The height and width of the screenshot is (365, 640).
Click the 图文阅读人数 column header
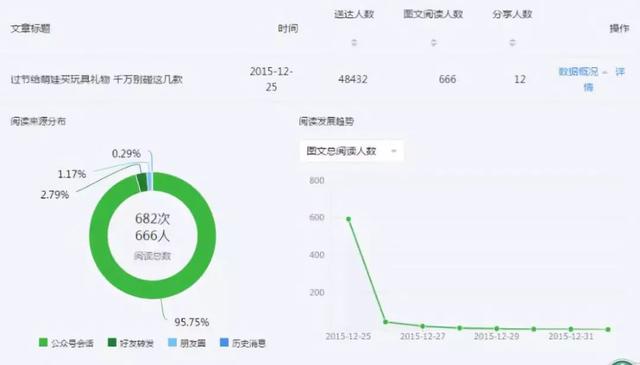433,14
